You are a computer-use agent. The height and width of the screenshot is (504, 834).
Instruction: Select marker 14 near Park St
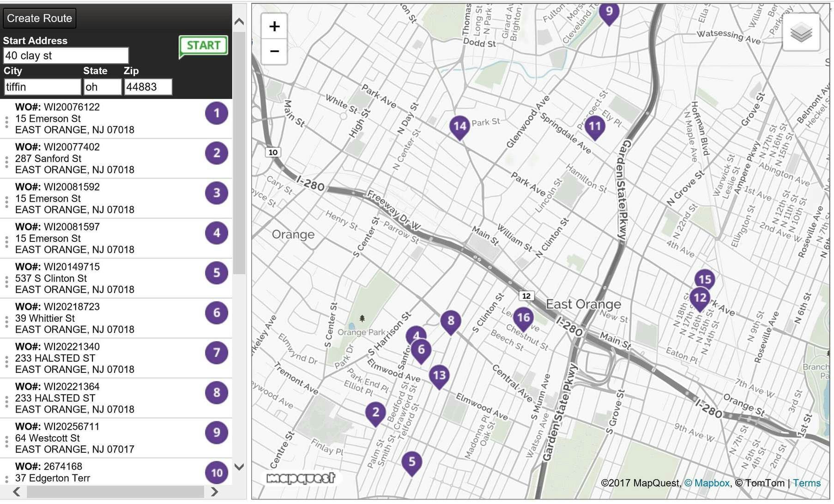(x=460, y=125)
